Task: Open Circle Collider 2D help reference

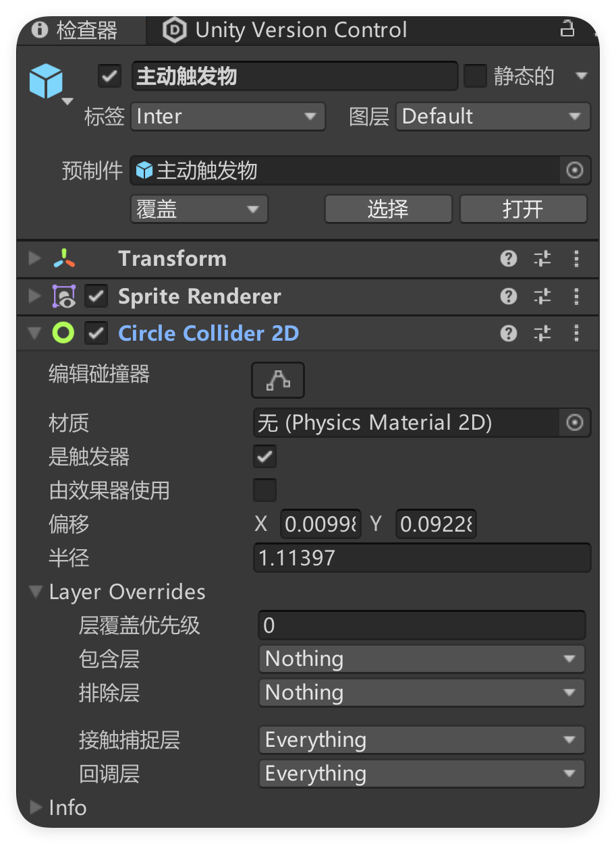Action: [509, 333]
